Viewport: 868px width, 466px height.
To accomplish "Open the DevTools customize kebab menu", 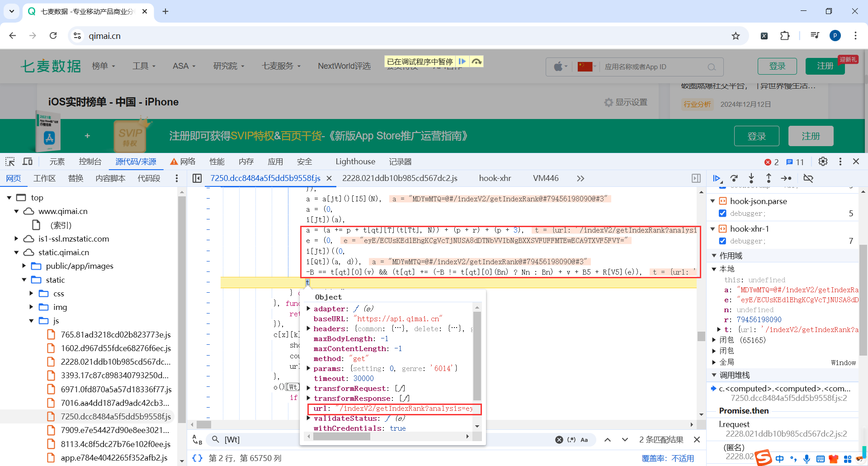I will (840, 162).
